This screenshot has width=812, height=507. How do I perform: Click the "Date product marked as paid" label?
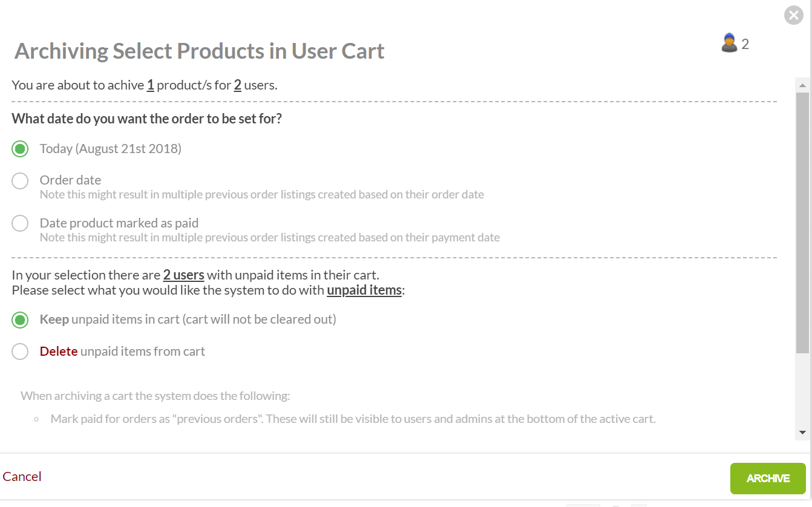tap(119, 223)
